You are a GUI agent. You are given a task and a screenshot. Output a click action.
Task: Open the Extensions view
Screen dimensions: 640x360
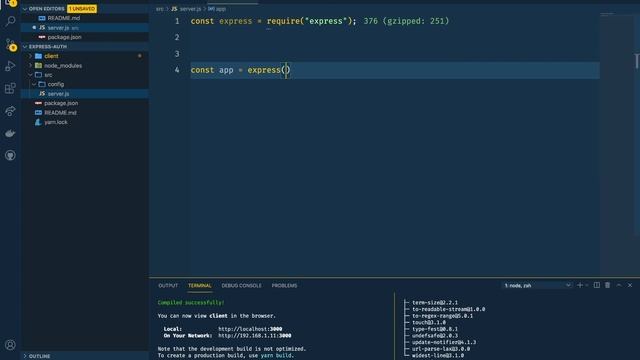click(10, 88)
